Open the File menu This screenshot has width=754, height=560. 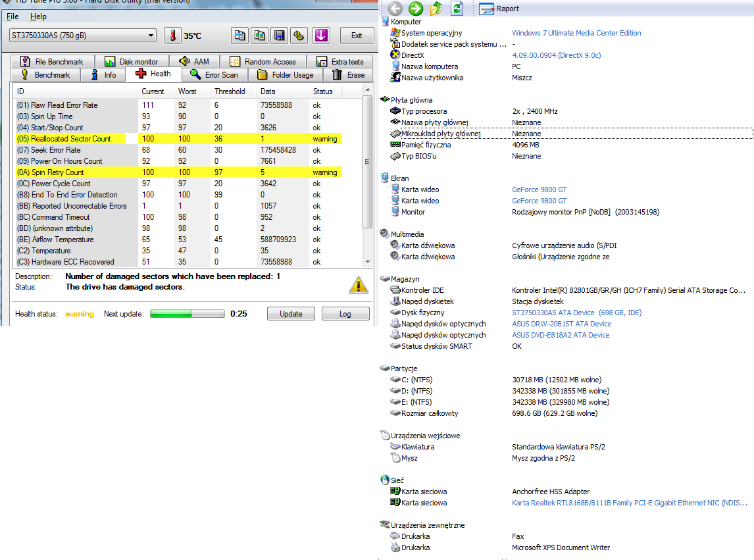13,16
